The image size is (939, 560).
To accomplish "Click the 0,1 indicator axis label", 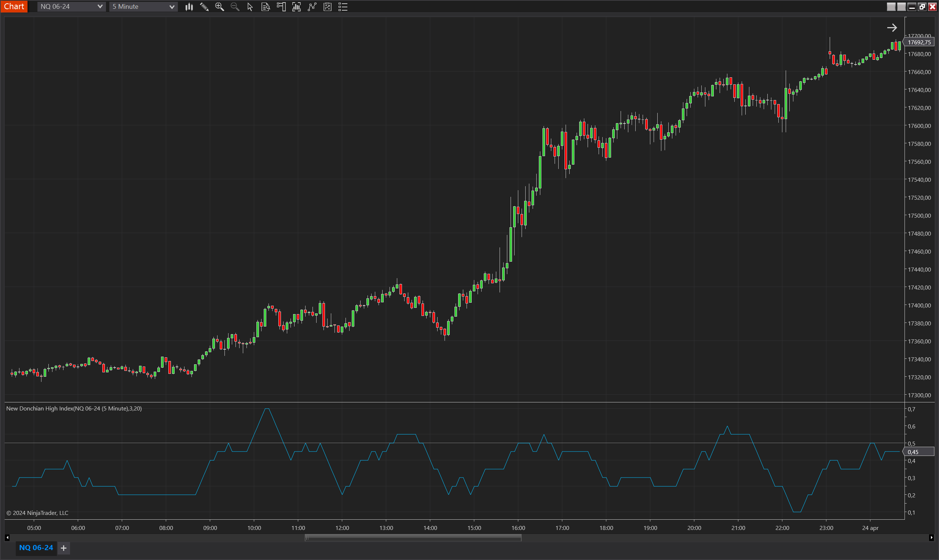I will pyautogui.click(x=911, y=512).
